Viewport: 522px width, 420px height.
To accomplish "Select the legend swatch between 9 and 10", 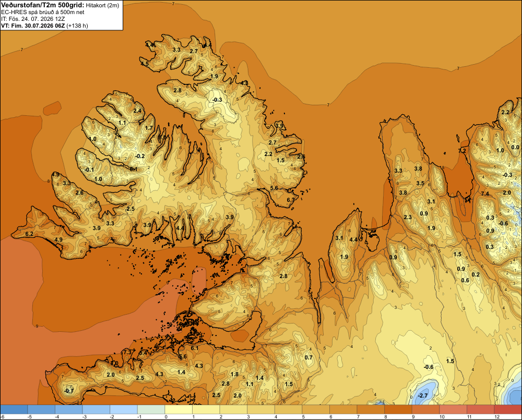I will point(426,410).
